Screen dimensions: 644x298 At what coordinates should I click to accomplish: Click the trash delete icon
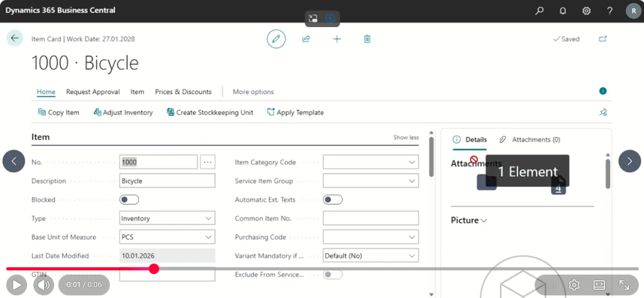click(x=367, y=39)
